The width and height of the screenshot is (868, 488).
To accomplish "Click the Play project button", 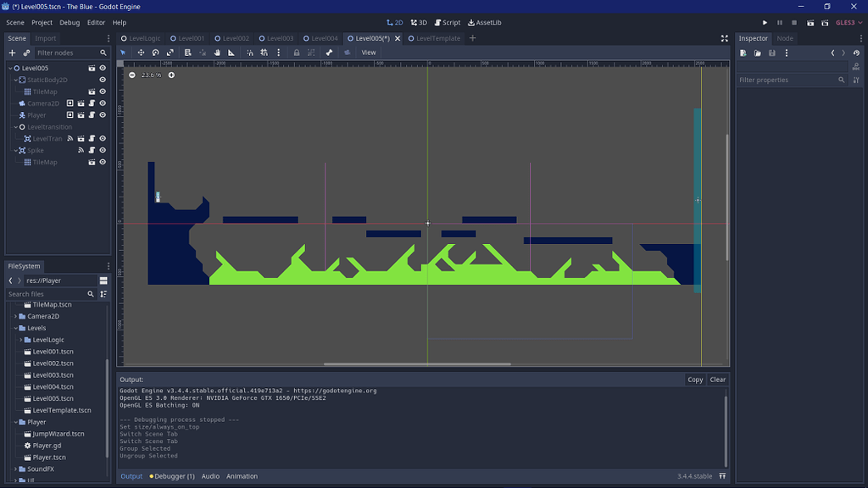I will (x=765, y=23).
